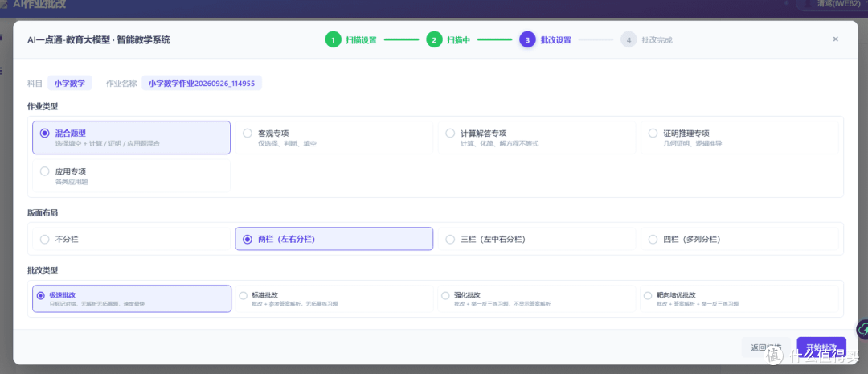Screen dimensions: 868x374
Task: Set layout to 四栏（多列分栏）
Action: coord(739,239)
